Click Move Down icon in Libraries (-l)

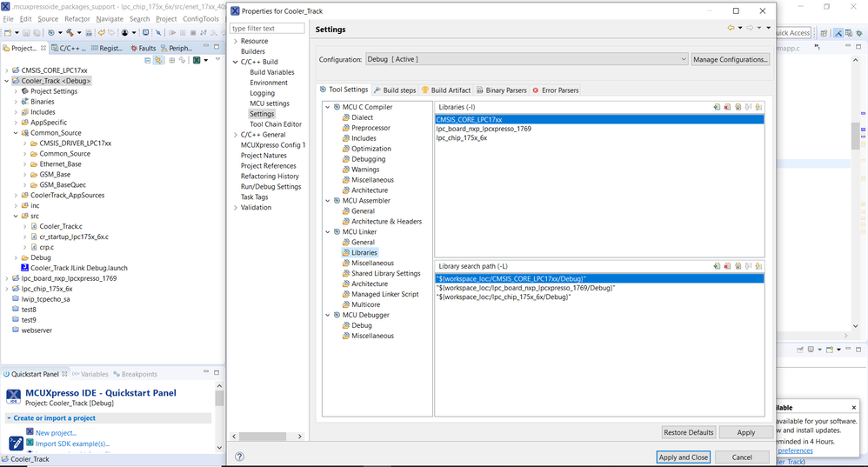[x=758, y=107]
